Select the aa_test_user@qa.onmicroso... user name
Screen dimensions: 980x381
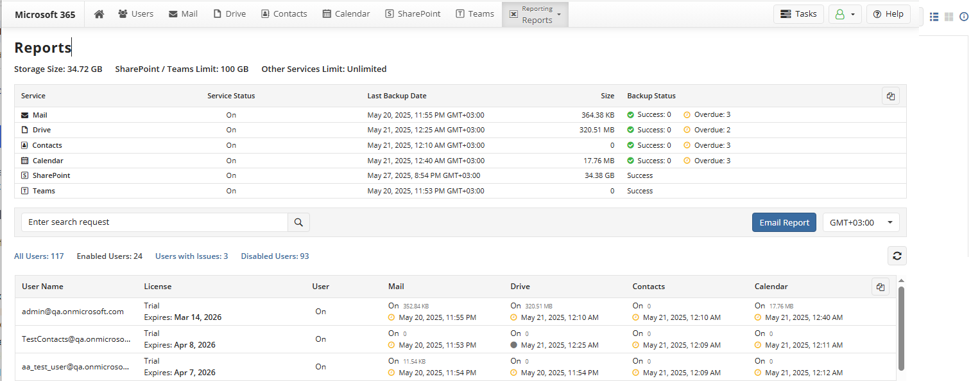click(76, 367)
